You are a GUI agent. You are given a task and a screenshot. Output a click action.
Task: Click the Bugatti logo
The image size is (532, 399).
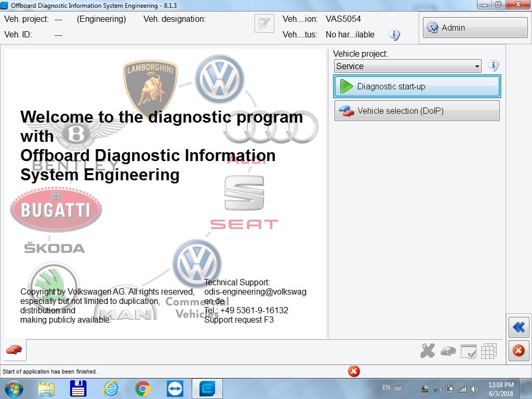click(x=56, y=209)
